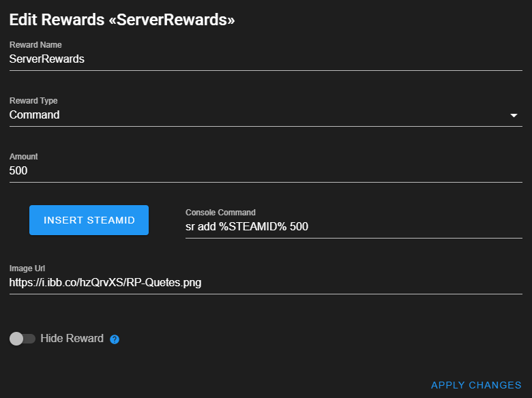This screenshot has width=532, height=398.
Task: Focus the Reward Name input containing ServerRewards
Action: [x=266, y=59]
